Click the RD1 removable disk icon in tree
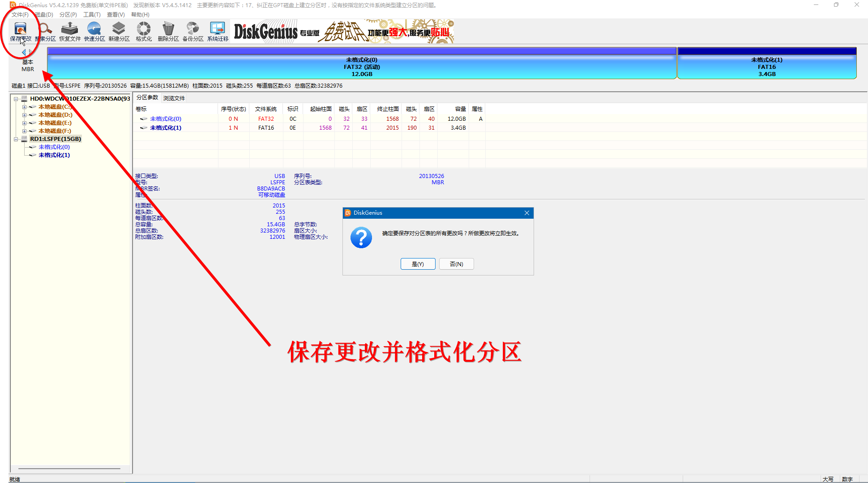 point(25,139)
